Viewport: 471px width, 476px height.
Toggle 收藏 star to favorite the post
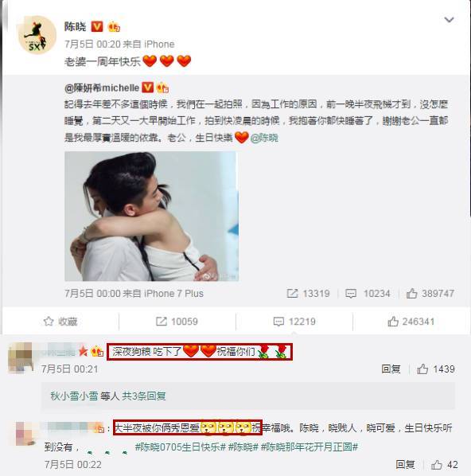60,322
